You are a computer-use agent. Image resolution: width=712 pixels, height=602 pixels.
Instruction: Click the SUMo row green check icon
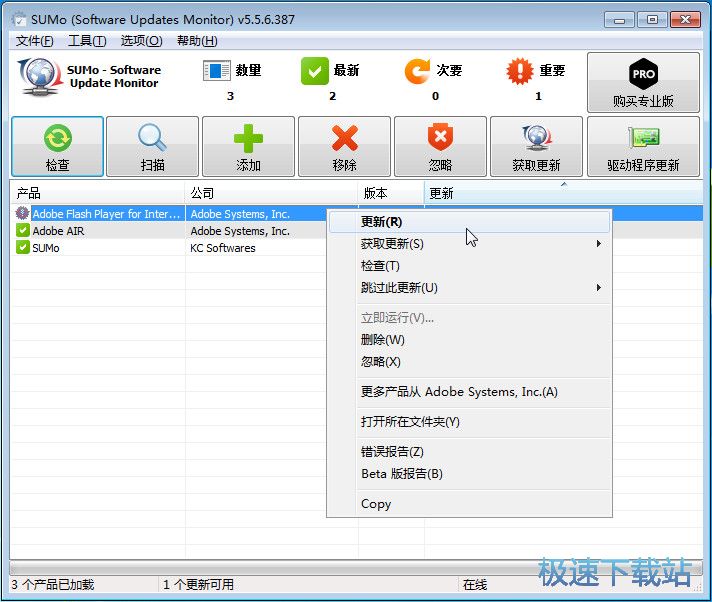22,247
